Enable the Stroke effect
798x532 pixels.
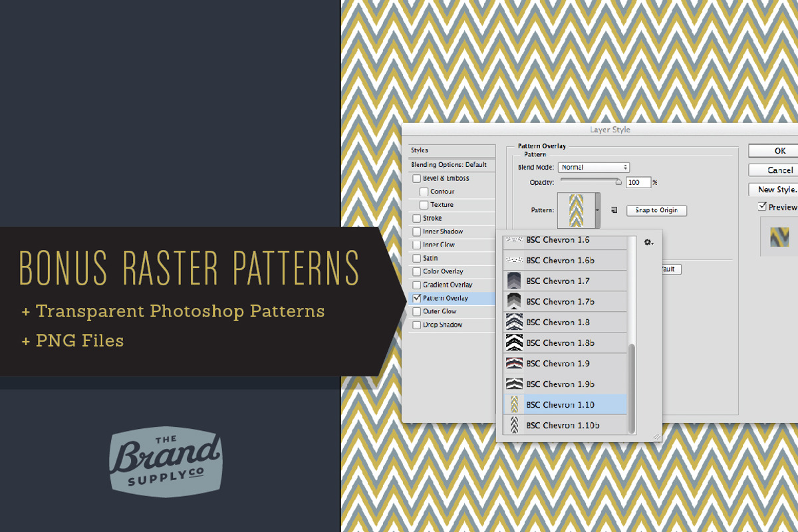tap(417, 218)
